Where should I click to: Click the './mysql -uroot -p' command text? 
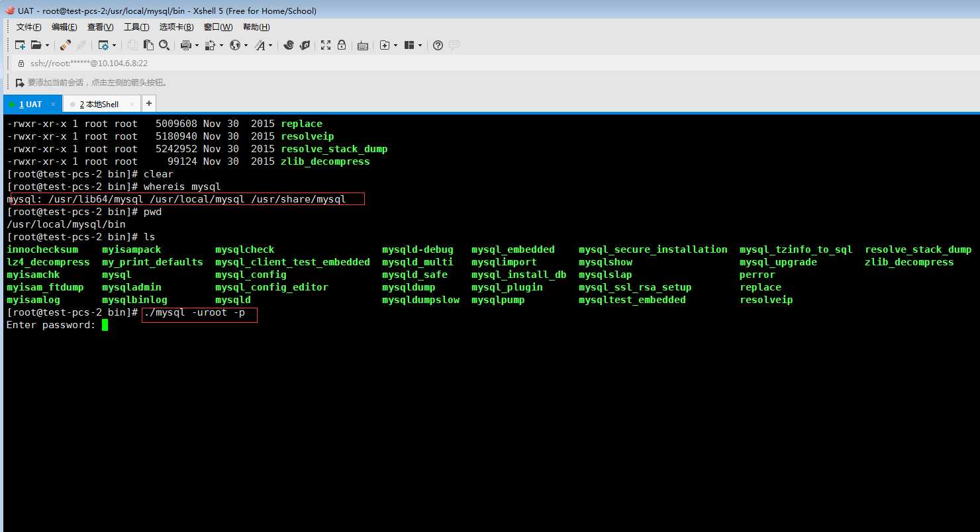pyautogui.click(x=194, y=312)
